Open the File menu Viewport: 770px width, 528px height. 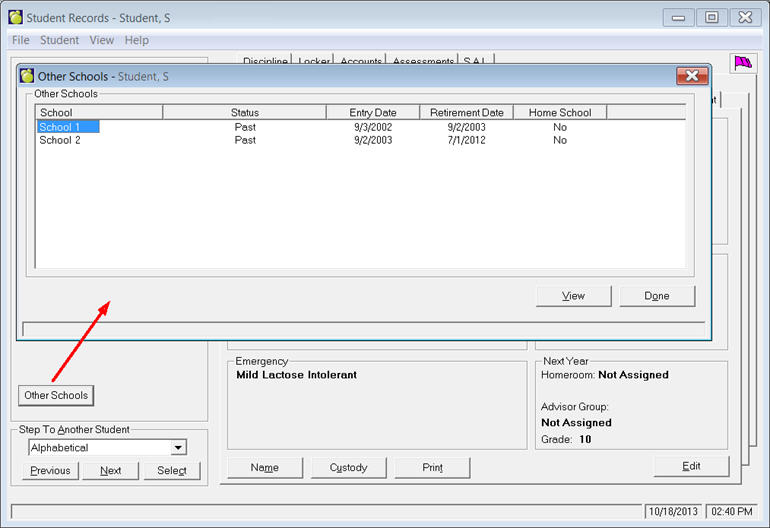pyautogui.click(x=20, y=40)
